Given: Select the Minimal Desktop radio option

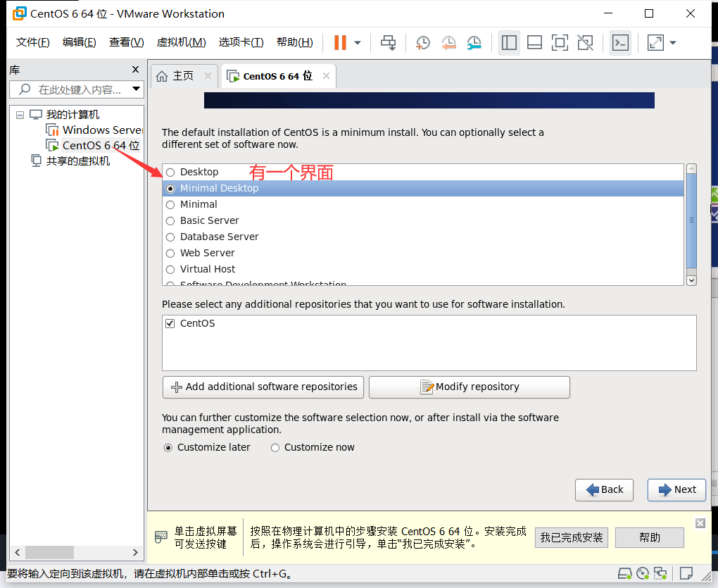Looking at the screenshot, I should tap(170, 188).
